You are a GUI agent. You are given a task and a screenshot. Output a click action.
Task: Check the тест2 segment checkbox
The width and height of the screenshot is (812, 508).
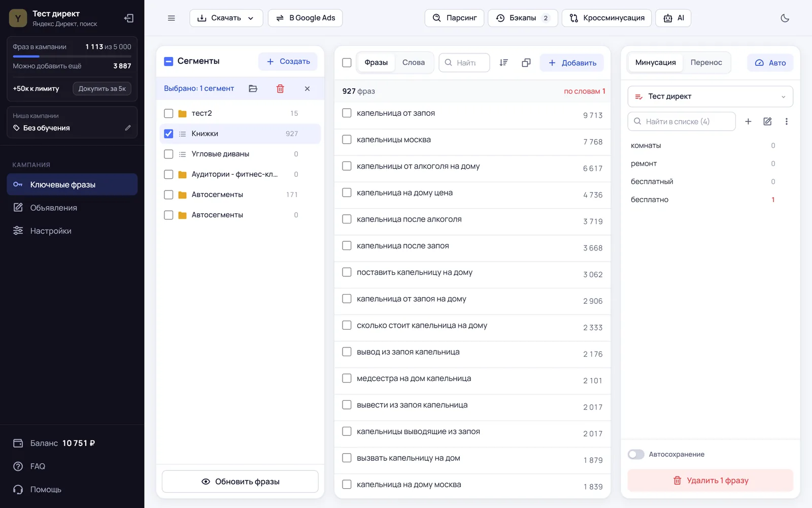pos(168,113)
